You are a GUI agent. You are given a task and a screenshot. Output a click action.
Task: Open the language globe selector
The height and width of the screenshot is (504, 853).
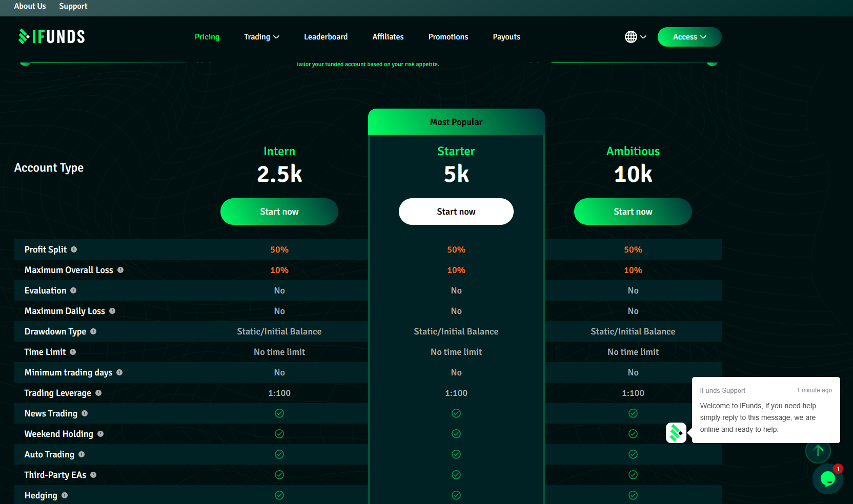click(635, 37)
